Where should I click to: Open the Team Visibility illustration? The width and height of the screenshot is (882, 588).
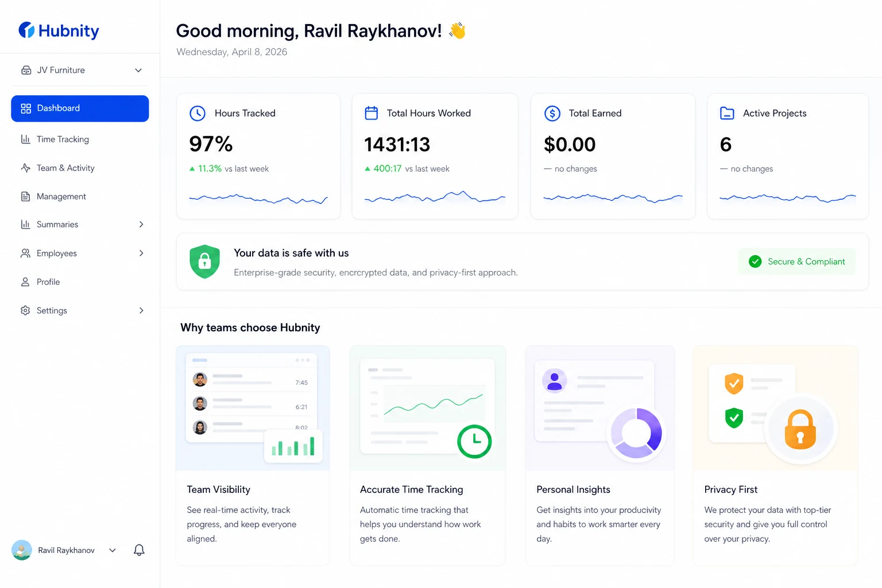coord(253,408)
